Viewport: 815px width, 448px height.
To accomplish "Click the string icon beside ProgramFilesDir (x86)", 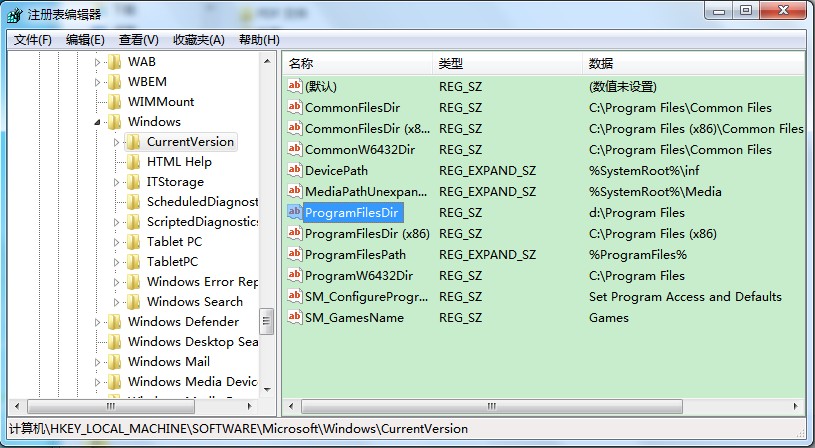I will tap(295, 233).
